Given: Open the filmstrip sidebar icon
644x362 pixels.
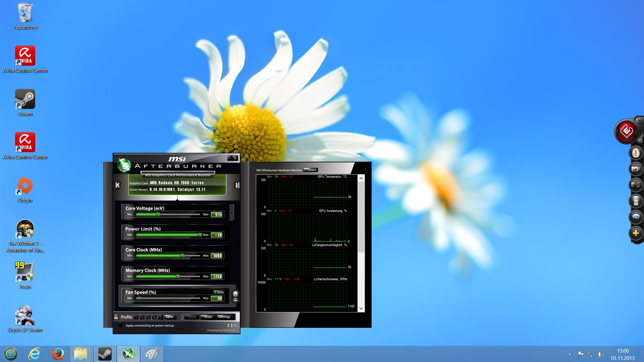Looking at the screenshot, I should point(636,201).
